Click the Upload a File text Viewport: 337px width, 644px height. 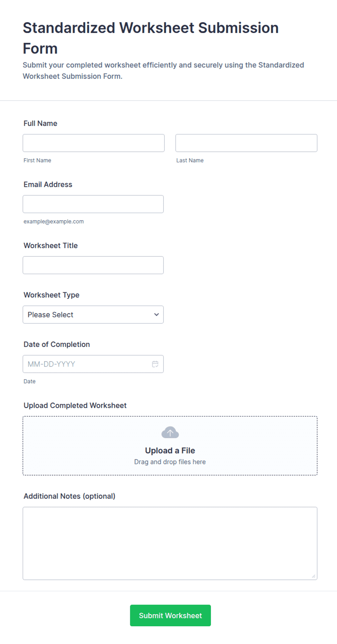pyautogui.click(x=170, y=451)
